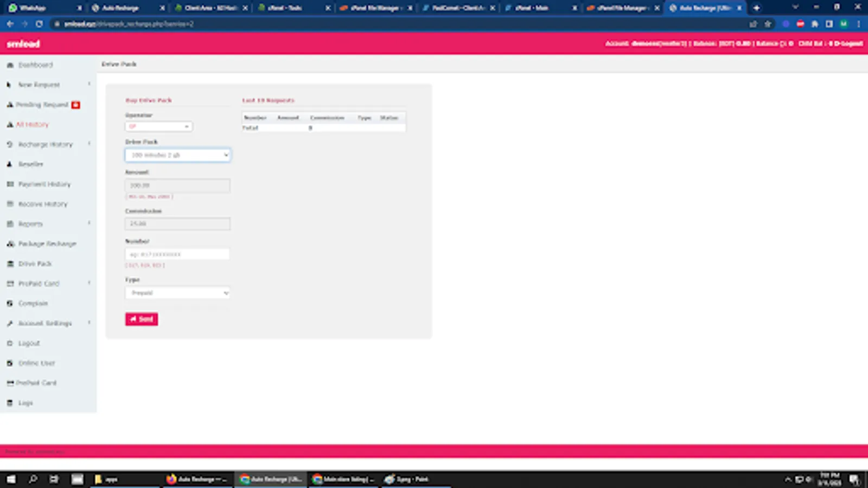Image resolution: width=868 pixels, height=488 pixels.
Task: Open All History in sidebar
Action: tap(32, 125)
